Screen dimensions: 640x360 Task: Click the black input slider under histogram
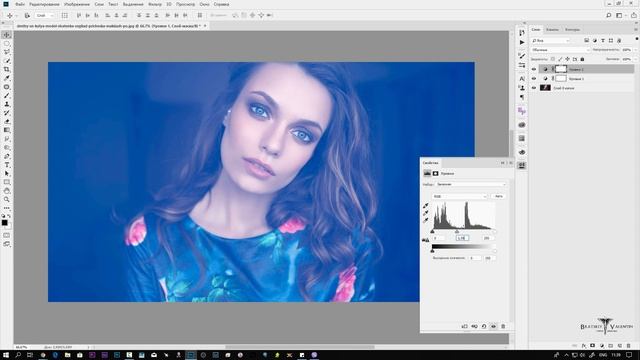coord(432,231)
